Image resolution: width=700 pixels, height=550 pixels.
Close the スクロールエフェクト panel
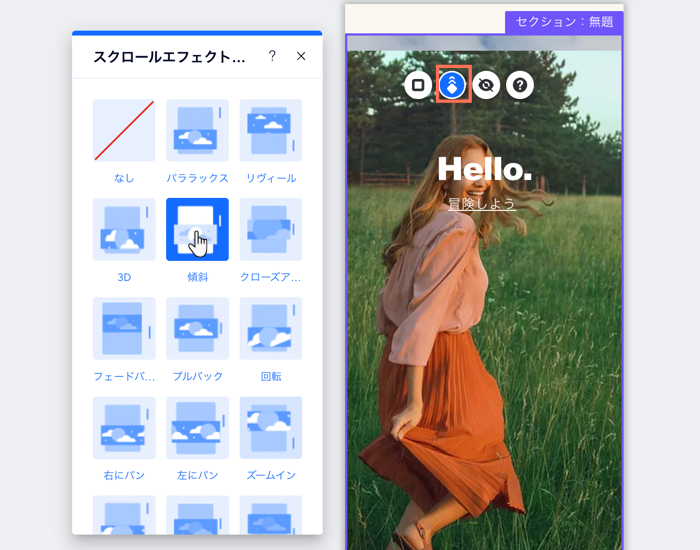click(301, 56)
